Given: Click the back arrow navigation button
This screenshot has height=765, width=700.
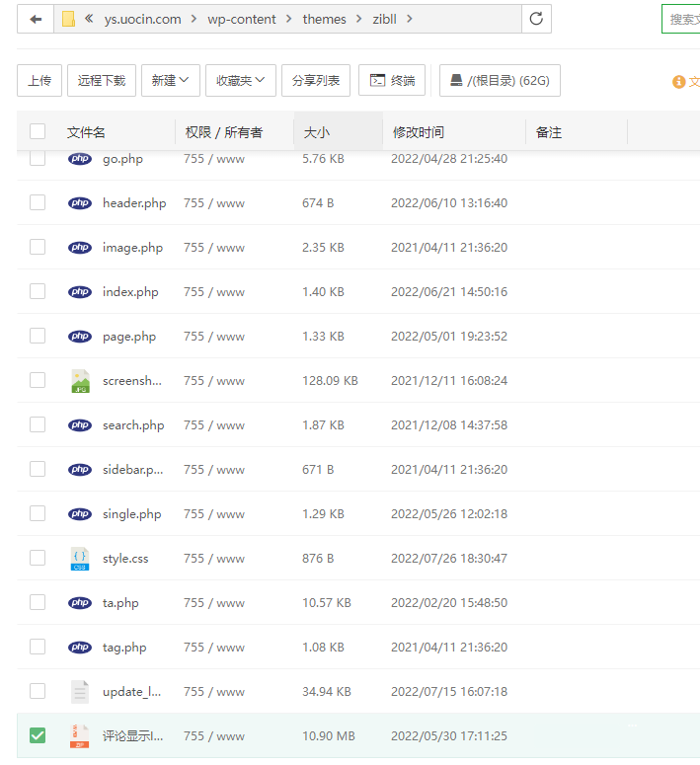Looking at the screenshot, I should (x=36, y=19).
